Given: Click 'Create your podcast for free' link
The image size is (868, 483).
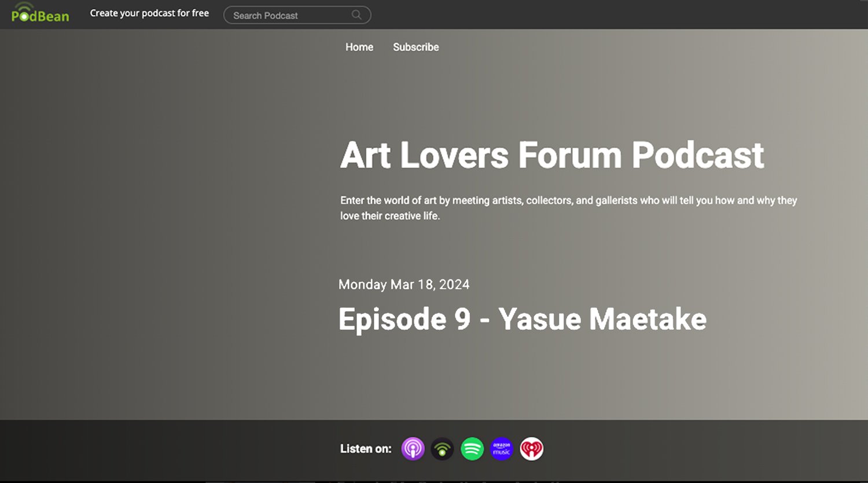Looking at the screenshot, I should coord(149,13).
